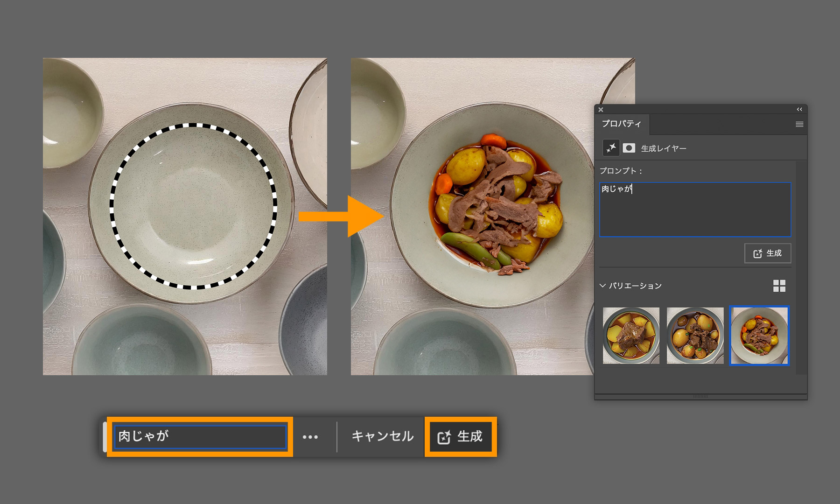Select the second variation thumbnail

pos(695,336)
